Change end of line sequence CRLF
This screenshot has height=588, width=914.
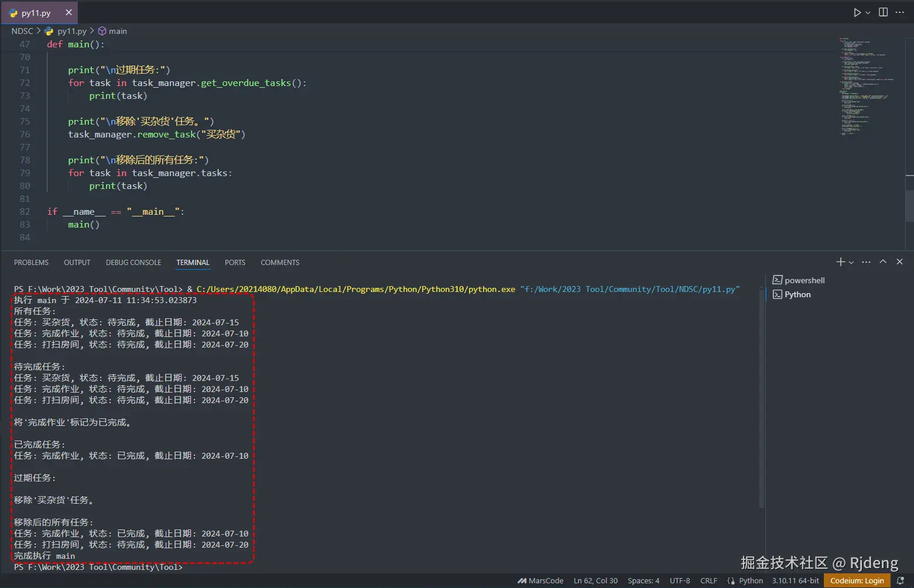click(x=708, y=580)
